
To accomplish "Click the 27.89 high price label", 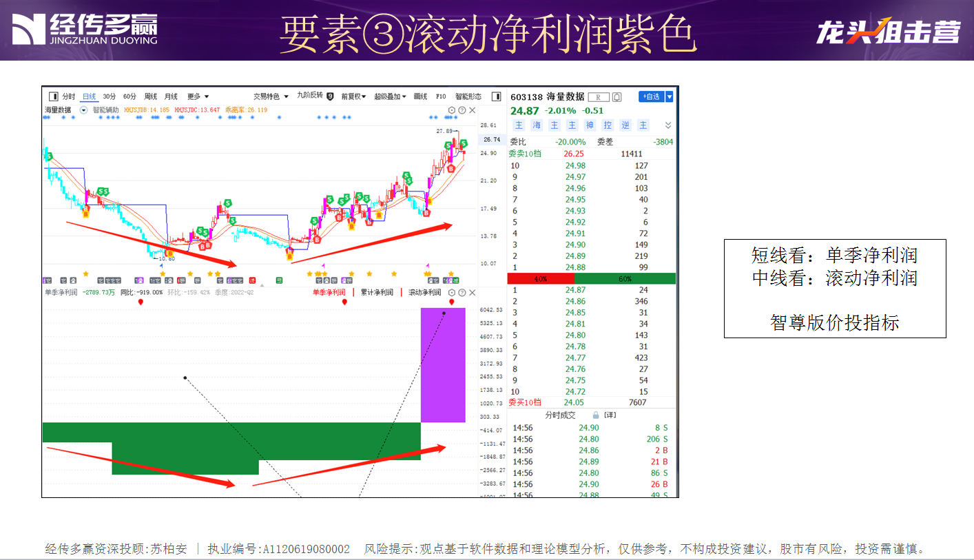I will [x=445, y=131].
